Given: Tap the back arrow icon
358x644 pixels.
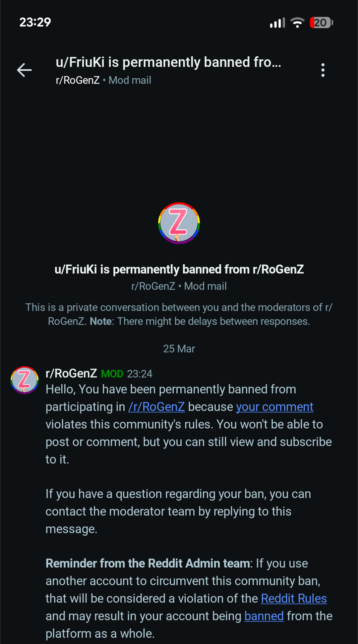Looking at the screenshot, I should [25, 70].
